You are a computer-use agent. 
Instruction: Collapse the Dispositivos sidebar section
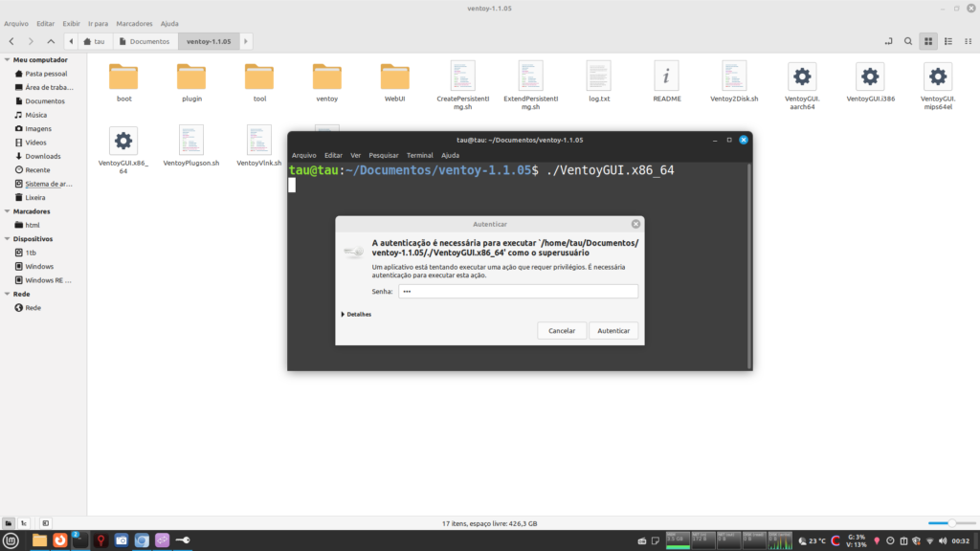point(8,239)
